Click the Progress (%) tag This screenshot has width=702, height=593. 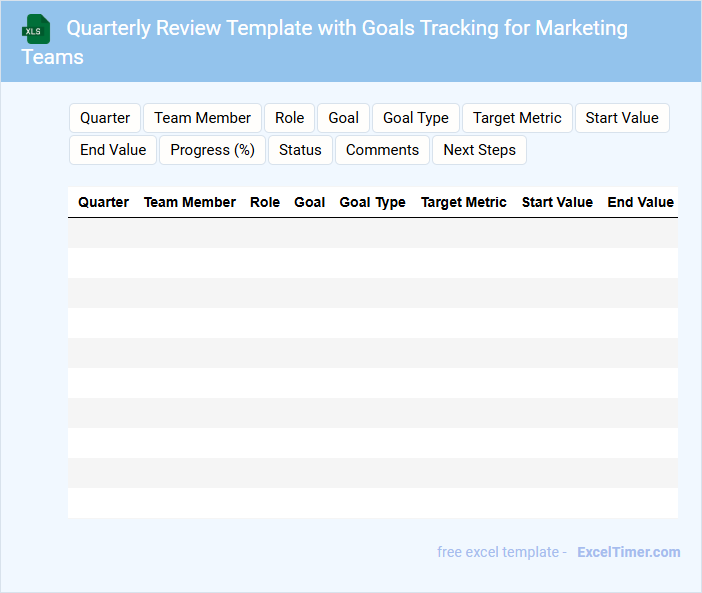tap(212, 150)
